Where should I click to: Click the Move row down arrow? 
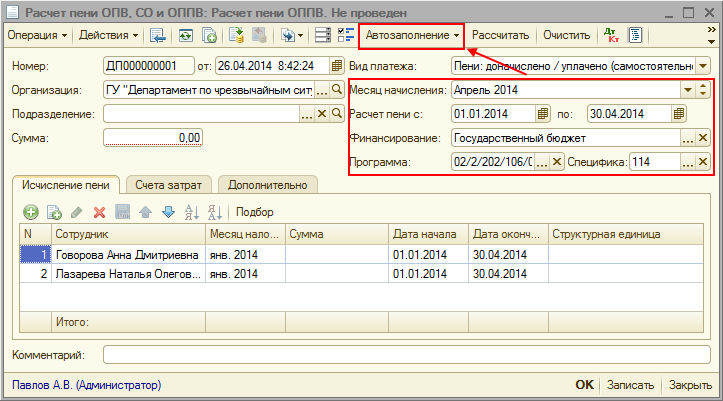point(167,212)
